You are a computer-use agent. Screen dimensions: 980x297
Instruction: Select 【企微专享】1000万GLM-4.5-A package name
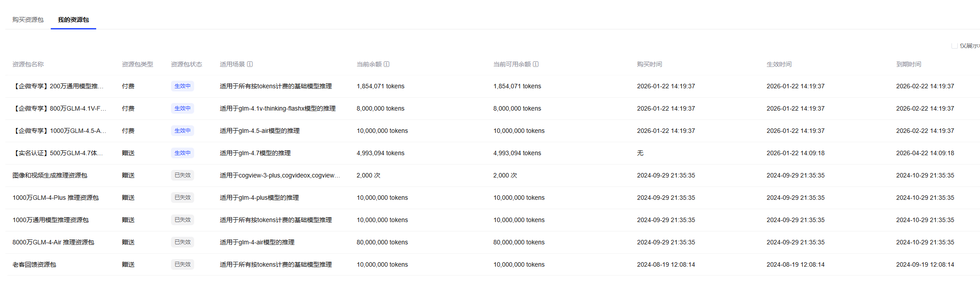(x=60, y=131)
